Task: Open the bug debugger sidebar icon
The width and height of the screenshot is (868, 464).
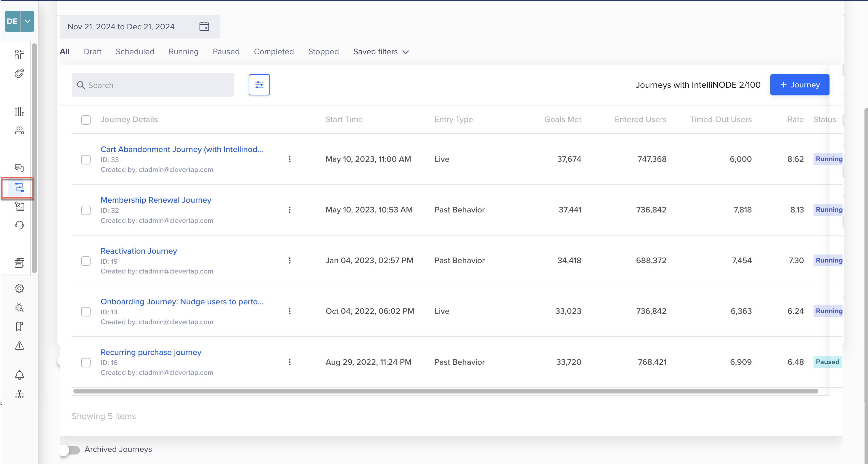Action: [20, 308]
